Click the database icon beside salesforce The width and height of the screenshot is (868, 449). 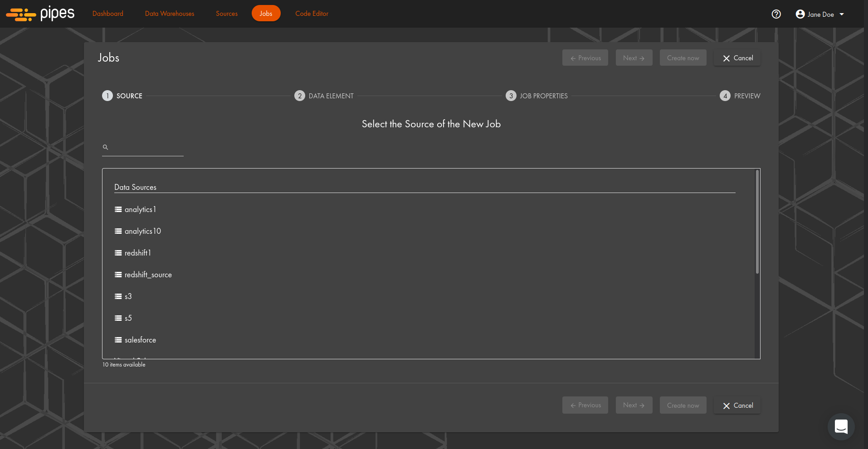click(118, 340)
